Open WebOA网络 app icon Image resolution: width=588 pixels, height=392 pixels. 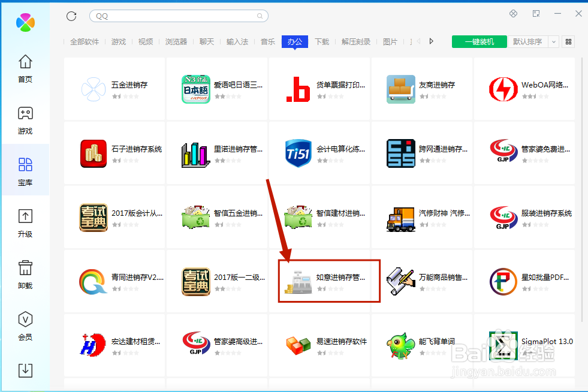[x=503, y=89]
